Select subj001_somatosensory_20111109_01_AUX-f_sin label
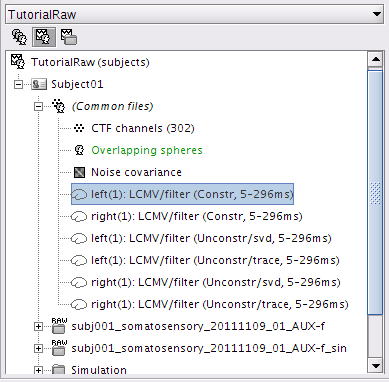Image resolution: width=389 pixels, height=382 pixels. pyautogui.click(x=209, y=348)
